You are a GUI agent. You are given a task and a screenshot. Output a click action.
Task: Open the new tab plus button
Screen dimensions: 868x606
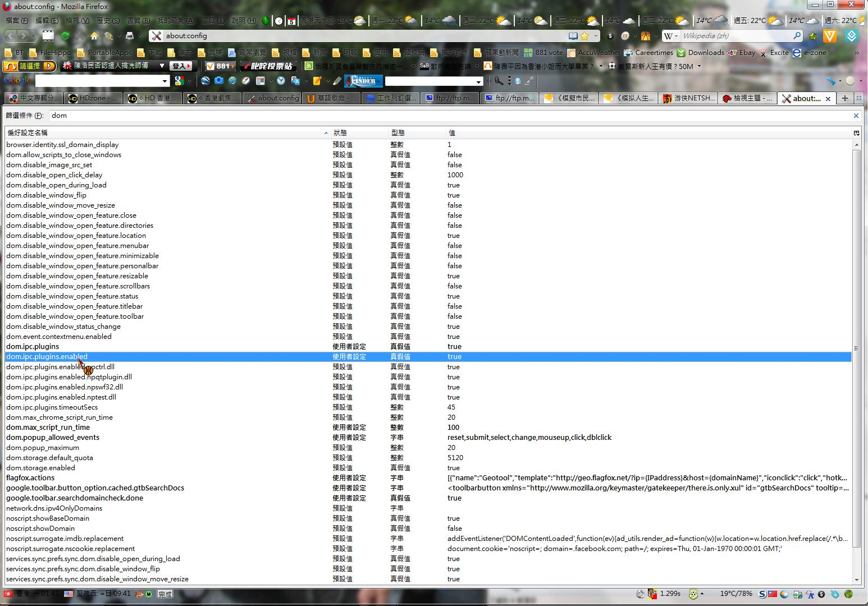pos(844,98)
